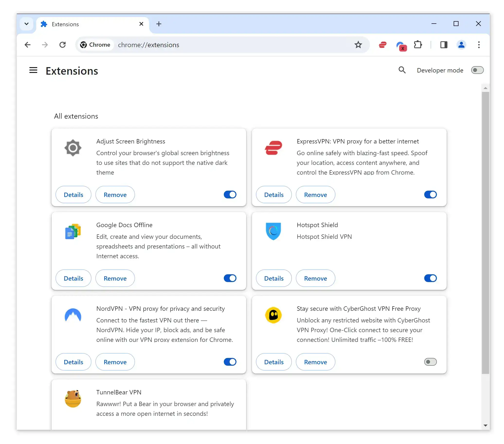The image size is (504, 444).
Task: Remove the ExpressVPN extension
Action: 316,195
